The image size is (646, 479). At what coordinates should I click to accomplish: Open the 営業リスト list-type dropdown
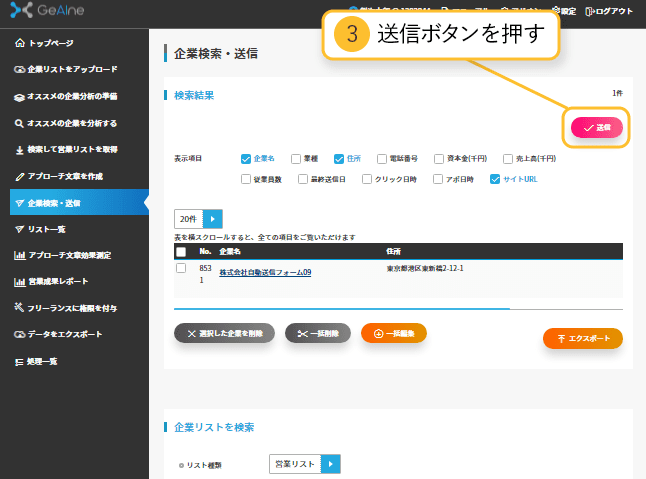pos(305,464)
